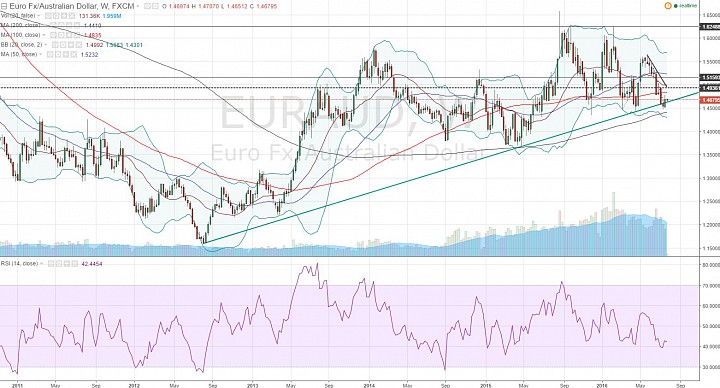The width and height of the screenshot is (720, 388).
Task: Toggle visibility of MA (50, close)
Action: [50, 54]
